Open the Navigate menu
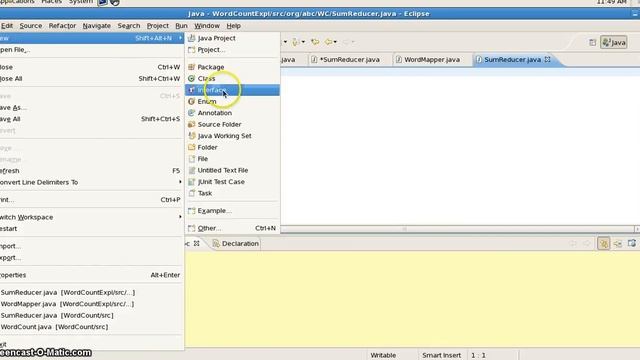 coord(96,26)
